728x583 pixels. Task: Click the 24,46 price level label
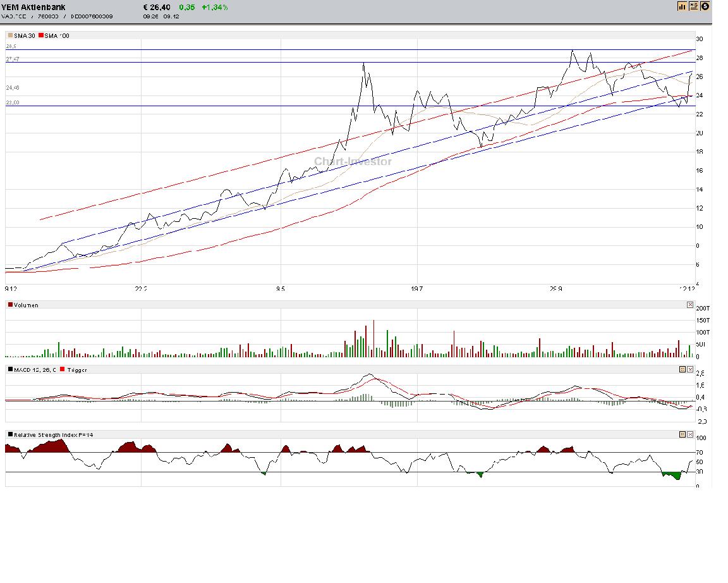click(x=13, y=88)
